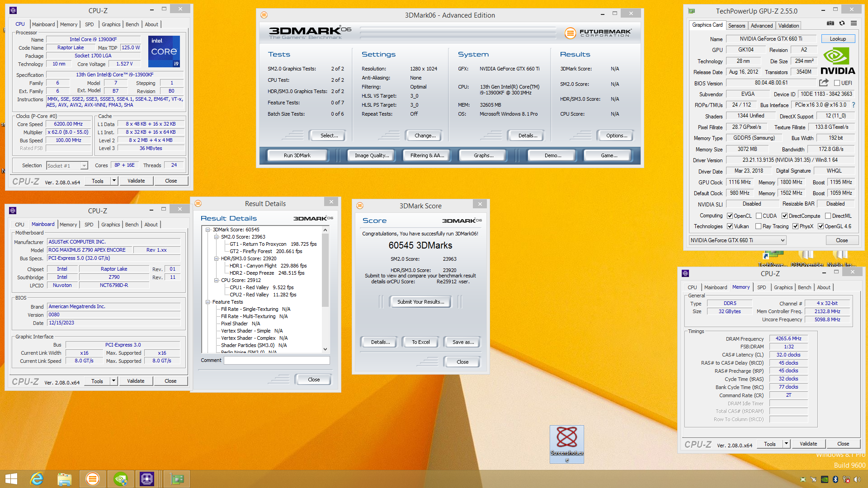Select the CPU2 - Red Valley row
The width and height of the screenshot is (868, 488).
pyautogui.click(x=263, y=295)
